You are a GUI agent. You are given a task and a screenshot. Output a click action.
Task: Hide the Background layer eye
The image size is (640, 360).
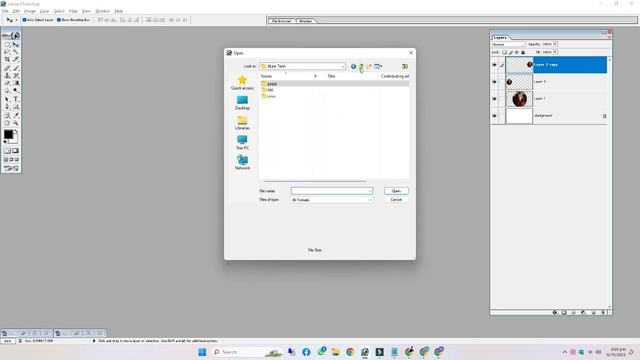click(494, 116)
